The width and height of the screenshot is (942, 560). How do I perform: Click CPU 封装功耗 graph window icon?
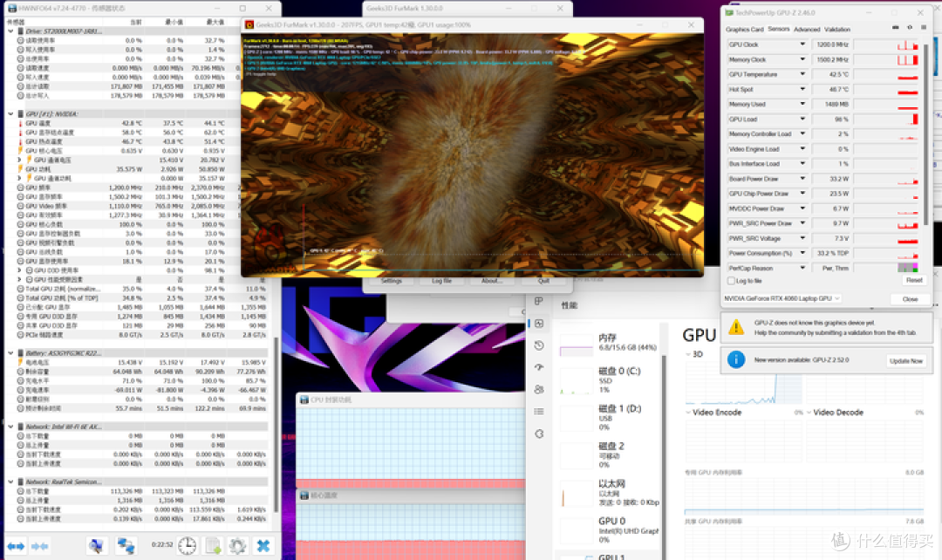304,400
